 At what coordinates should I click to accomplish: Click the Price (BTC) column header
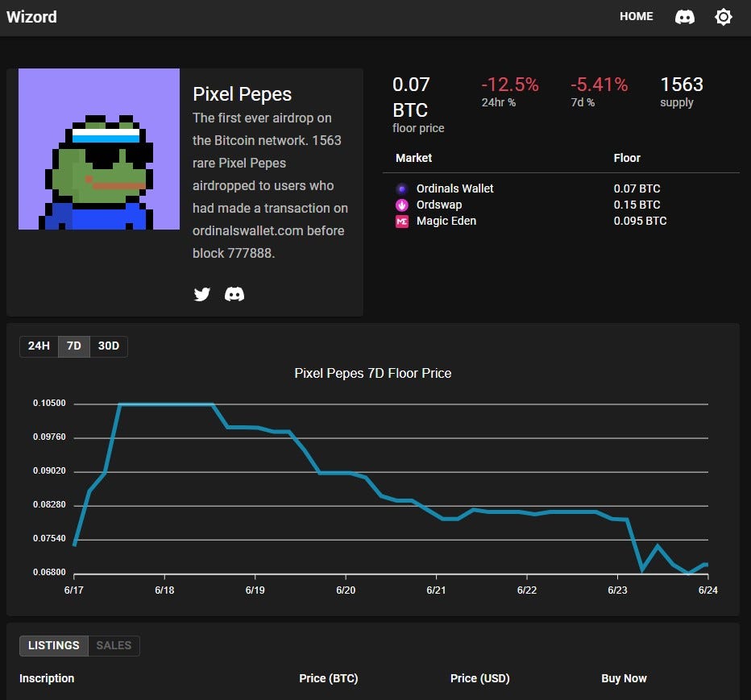329,678
